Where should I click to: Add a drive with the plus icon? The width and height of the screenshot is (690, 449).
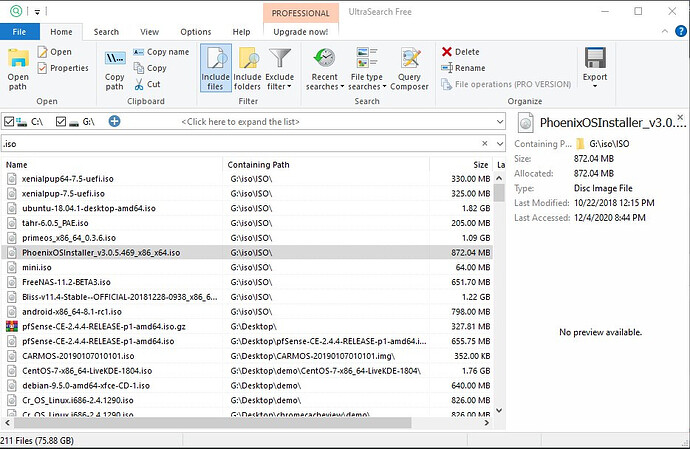point(114,121)
